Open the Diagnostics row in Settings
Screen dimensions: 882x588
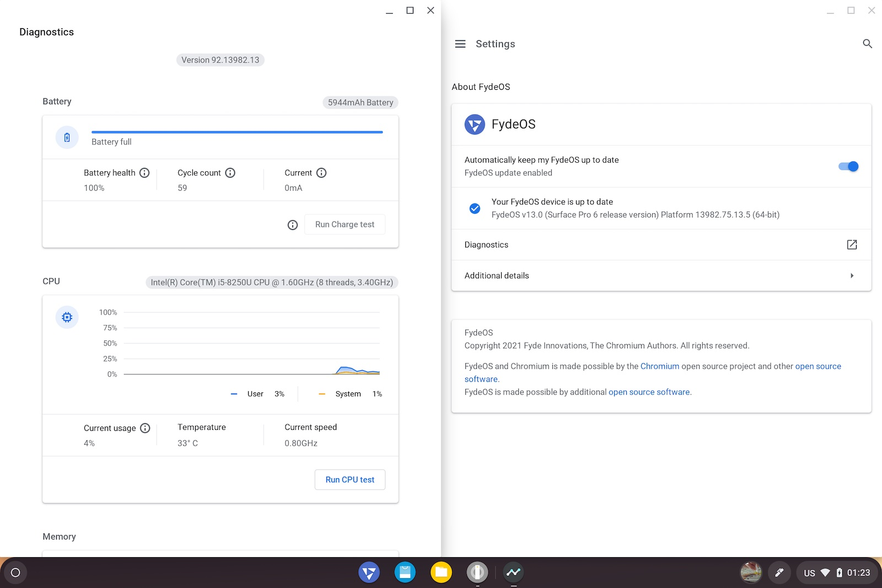(x=661, y=245)
